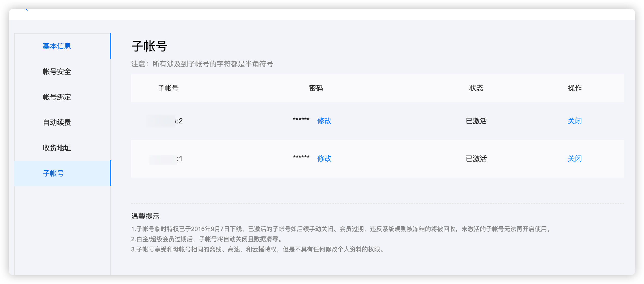
Task: Click the 操作 column header
Action: (574, 88)
